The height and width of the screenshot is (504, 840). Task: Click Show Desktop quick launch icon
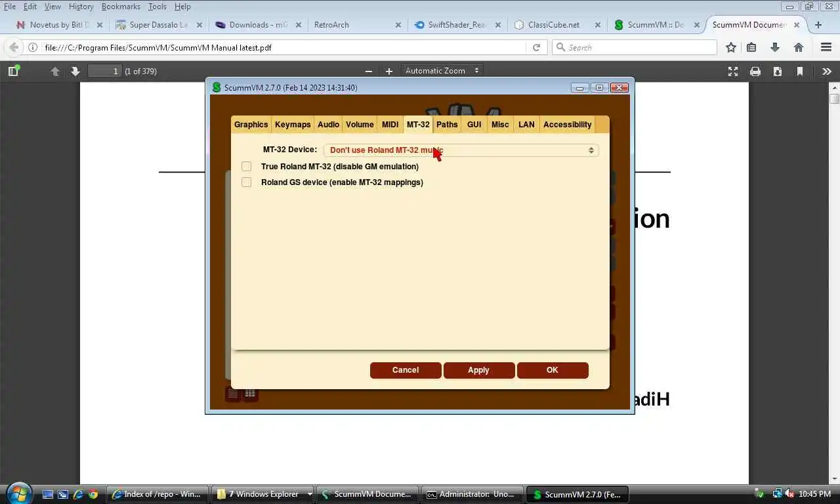click(x=47, y=494)
